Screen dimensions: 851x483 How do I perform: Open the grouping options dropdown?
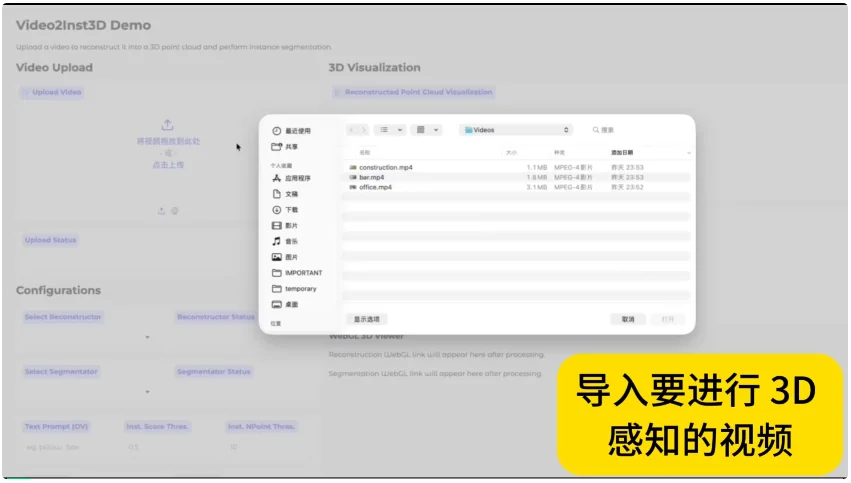(x=427, y=130)
